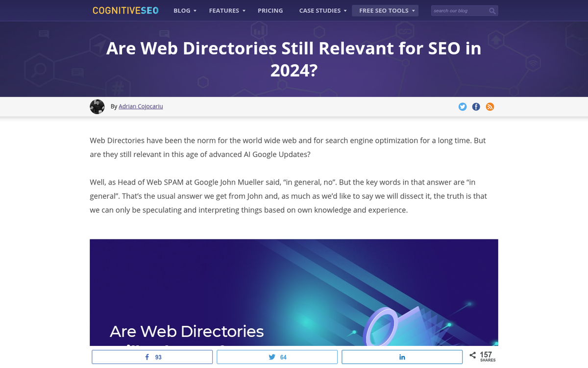Open the RSS feed via the orange icon

click(x=490, y=106)
